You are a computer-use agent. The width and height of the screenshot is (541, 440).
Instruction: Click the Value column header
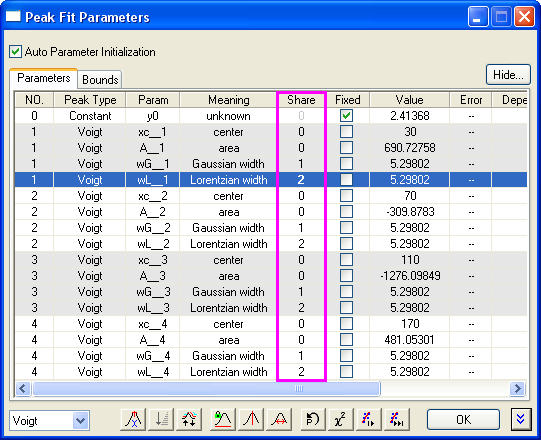[410, 100]
